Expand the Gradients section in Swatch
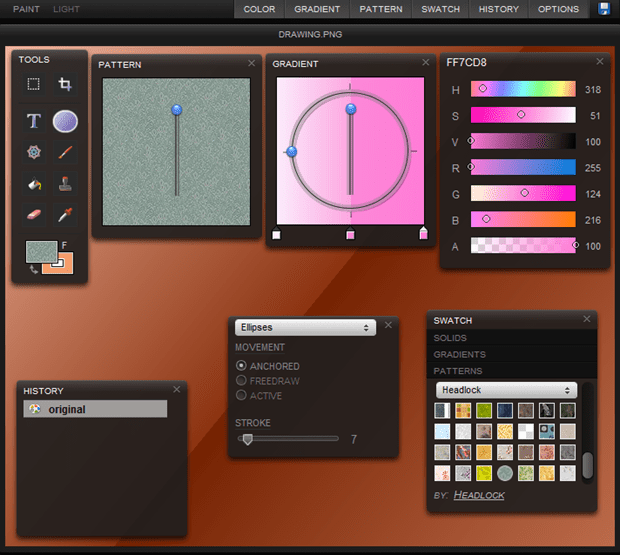The image size is (620, 555). [x=460, y=355]
